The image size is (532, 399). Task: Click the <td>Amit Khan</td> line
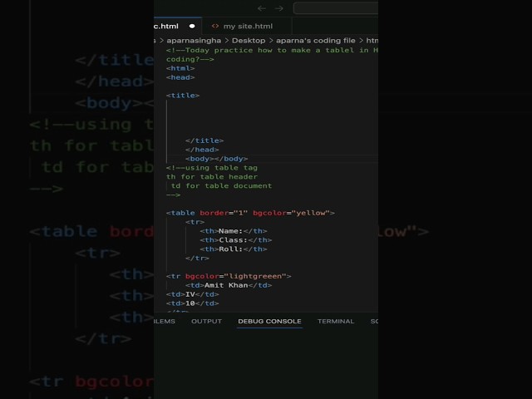click(x=229, y=285)
